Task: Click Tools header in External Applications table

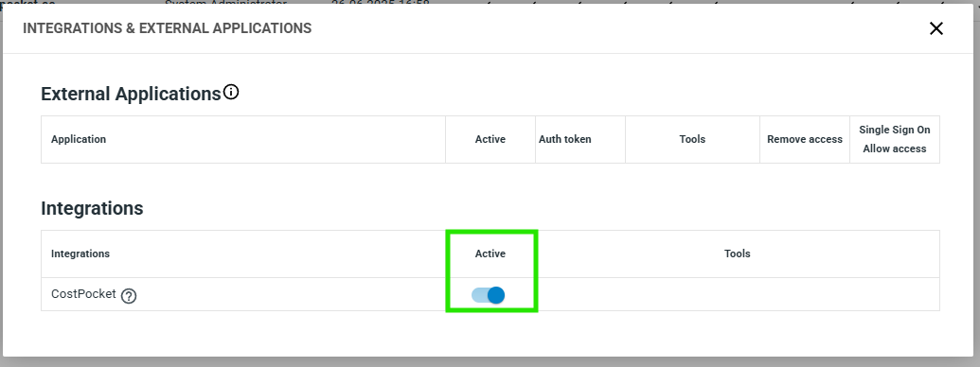Action: click(692, 139)
